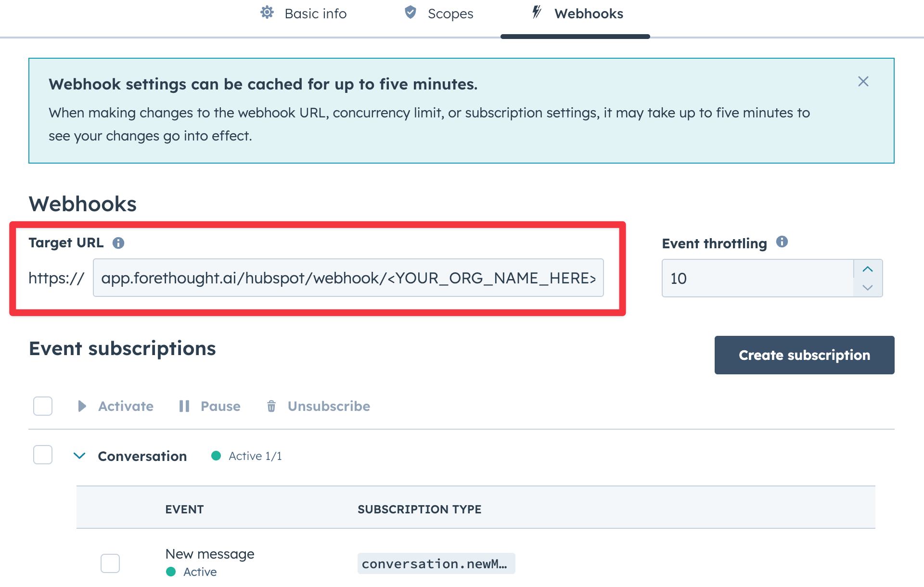Click the https:// prefix label

click(x=56, y=278)
